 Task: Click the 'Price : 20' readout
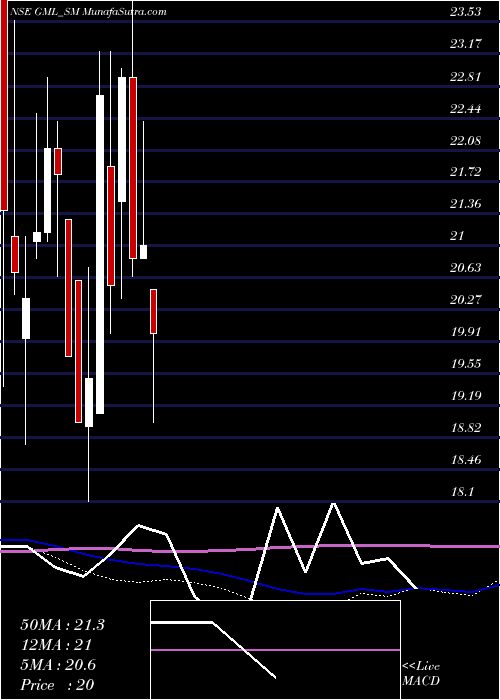(x=57, y=685)
